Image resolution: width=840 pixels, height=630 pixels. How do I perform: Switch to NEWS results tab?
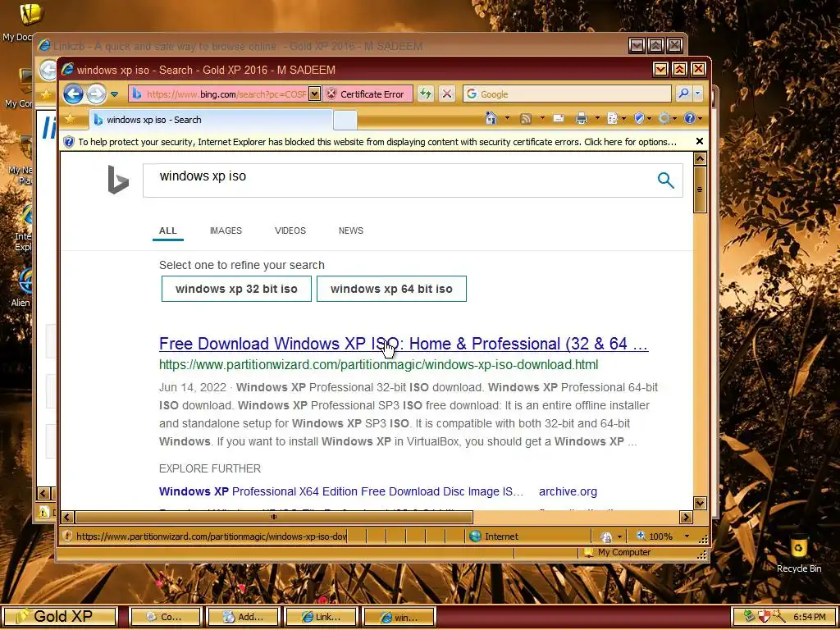pos(351,231)
